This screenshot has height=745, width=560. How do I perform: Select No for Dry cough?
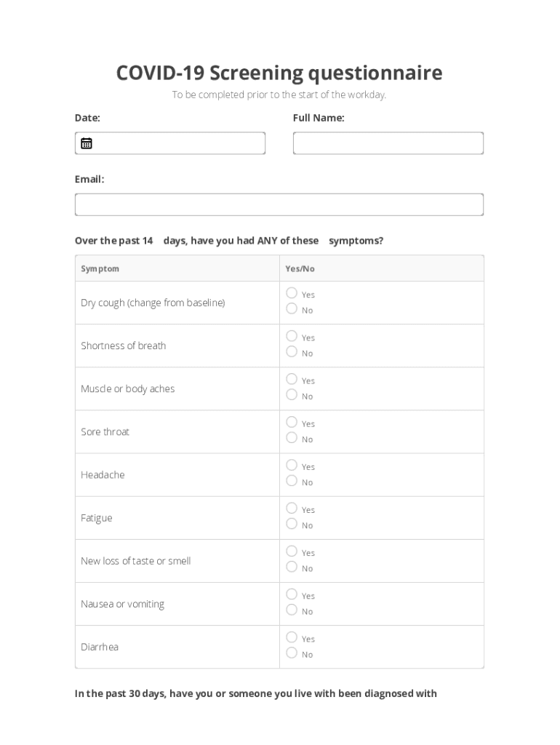point(292,308)
